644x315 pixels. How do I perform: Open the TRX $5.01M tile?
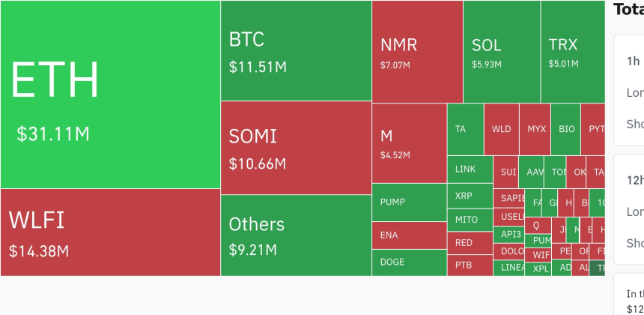(x=571, y=52)
